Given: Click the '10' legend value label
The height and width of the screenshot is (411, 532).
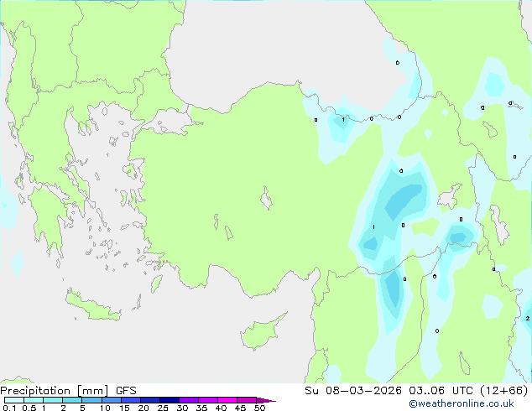Looking at the screenshot, I should pos(105,408).
